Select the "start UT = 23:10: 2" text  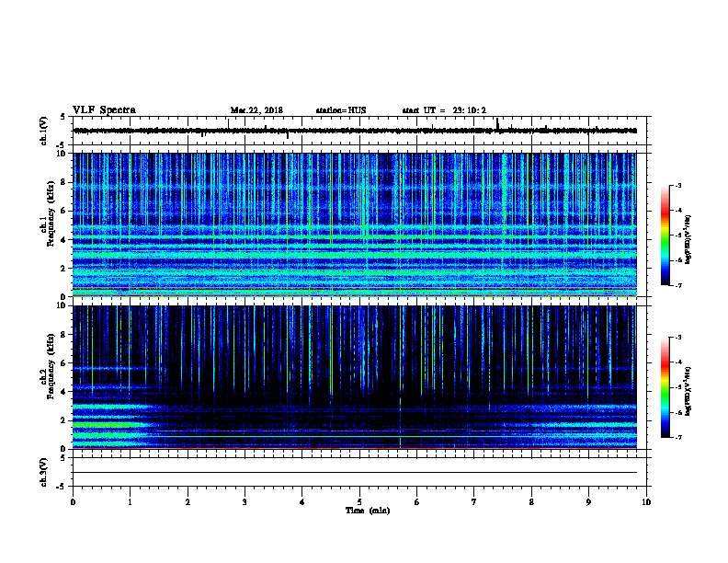click(x=444, y=110)
